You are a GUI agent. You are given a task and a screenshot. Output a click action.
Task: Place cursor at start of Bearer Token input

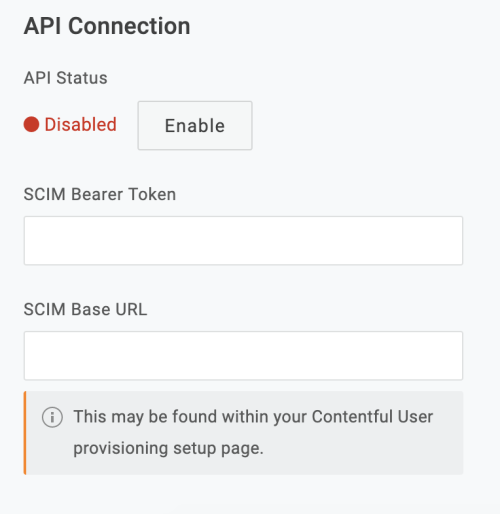pos(30,240)
